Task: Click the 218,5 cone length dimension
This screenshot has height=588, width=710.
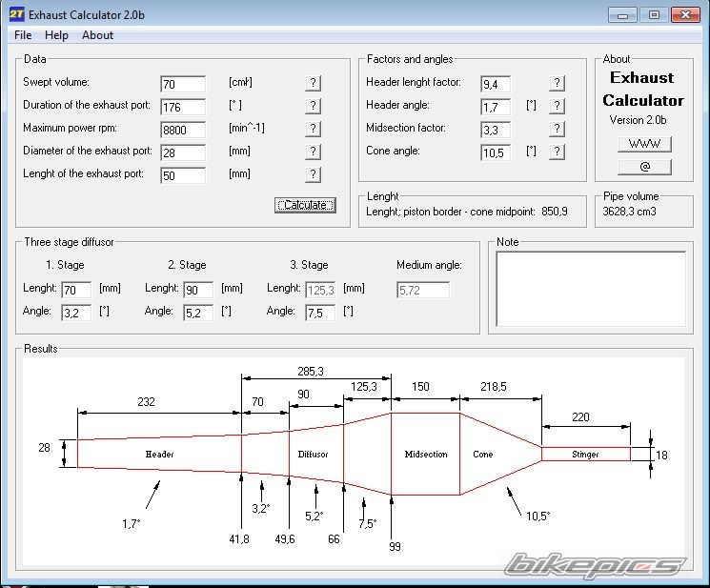Action: [493, 387]
